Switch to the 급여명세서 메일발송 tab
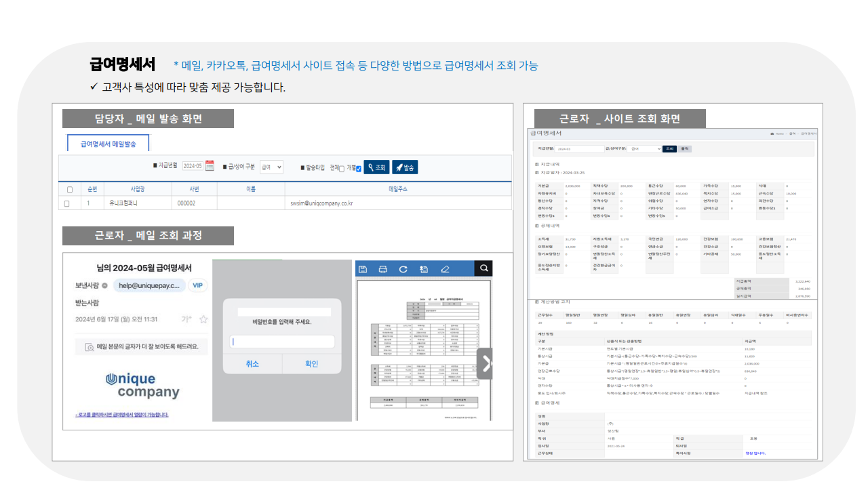The height and width of the screenshot is (488, 868). coord(108,143)
